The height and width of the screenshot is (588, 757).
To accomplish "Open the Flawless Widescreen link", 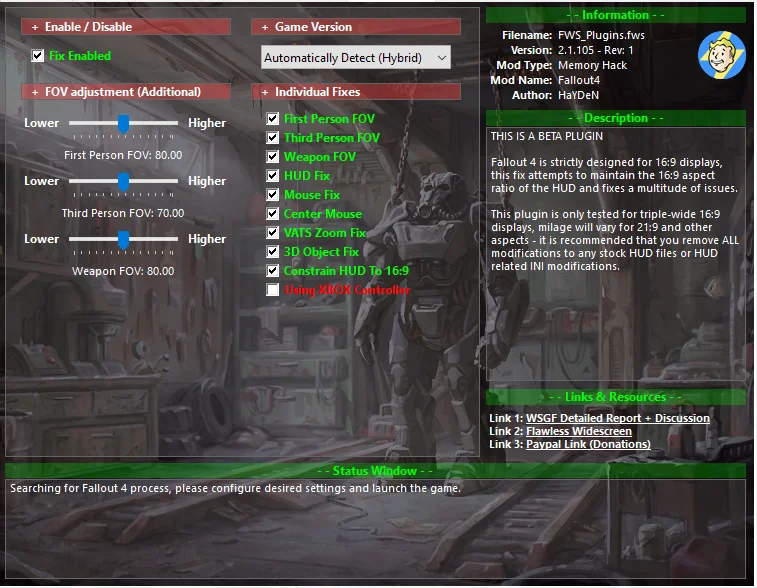I will click(578, 431).
